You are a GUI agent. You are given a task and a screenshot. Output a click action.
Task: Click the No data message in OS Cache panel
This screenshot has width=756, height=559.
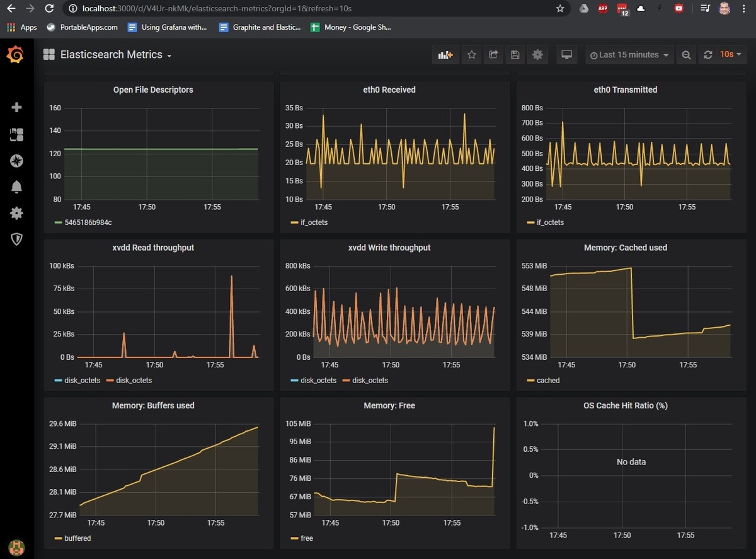point(631,462)
